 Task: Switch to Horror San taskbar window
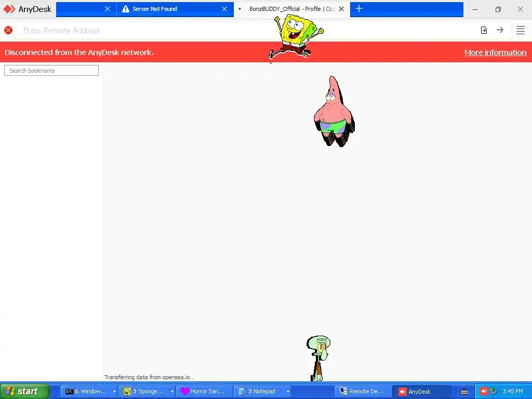tap(204, 391)
